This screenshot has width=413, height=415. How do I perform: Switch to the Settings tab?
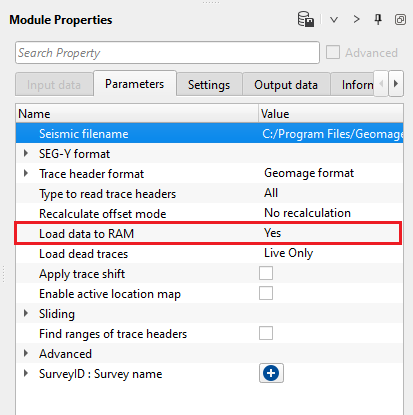[x=209, y=85]
